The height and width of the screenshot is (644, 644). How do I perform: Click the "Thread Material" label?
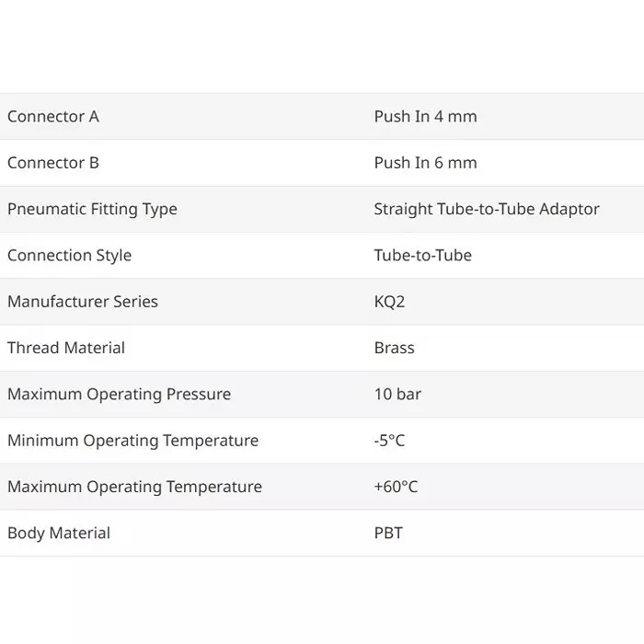pos(66,348)
